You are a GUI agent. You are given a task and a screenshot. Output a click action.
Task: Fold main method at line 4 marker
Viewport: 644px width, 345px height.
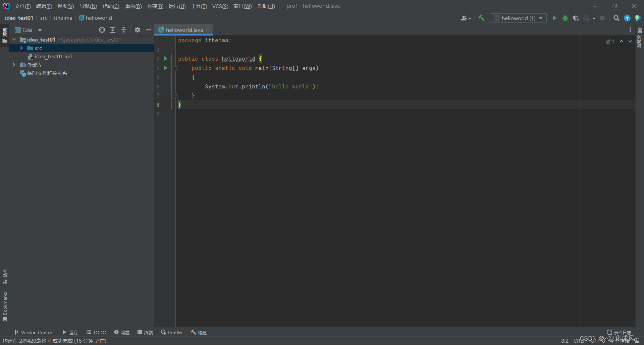[x=175, y=68]
